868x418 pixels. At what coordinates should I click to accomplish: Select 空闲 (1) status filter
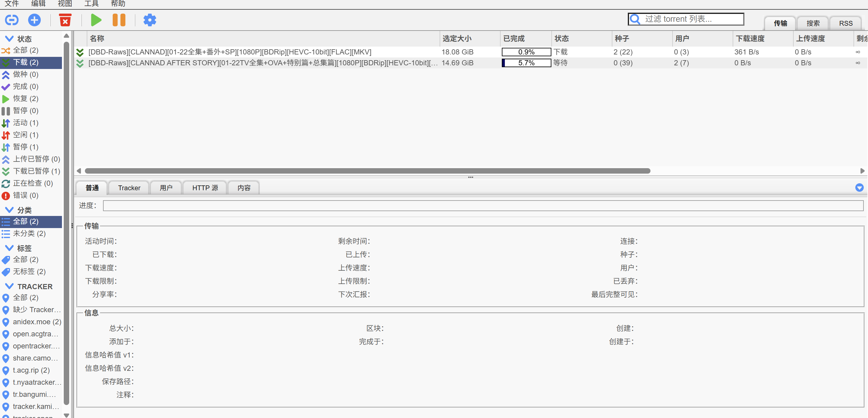[x=31, y=135]
